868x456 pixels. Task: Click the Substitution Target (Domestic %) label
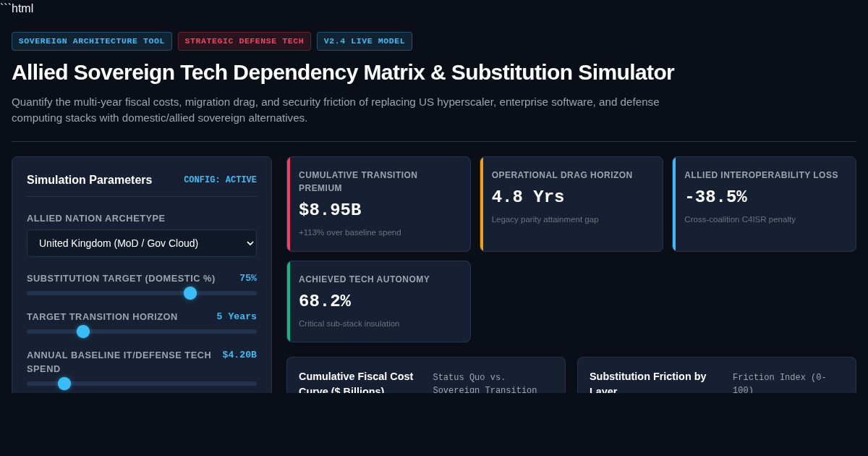click(x=121, y=279)
